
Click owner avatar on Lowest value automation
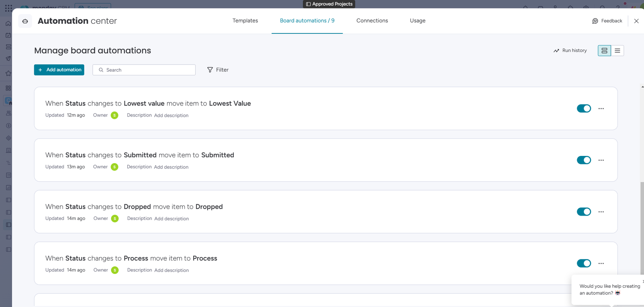pos(115,115)
